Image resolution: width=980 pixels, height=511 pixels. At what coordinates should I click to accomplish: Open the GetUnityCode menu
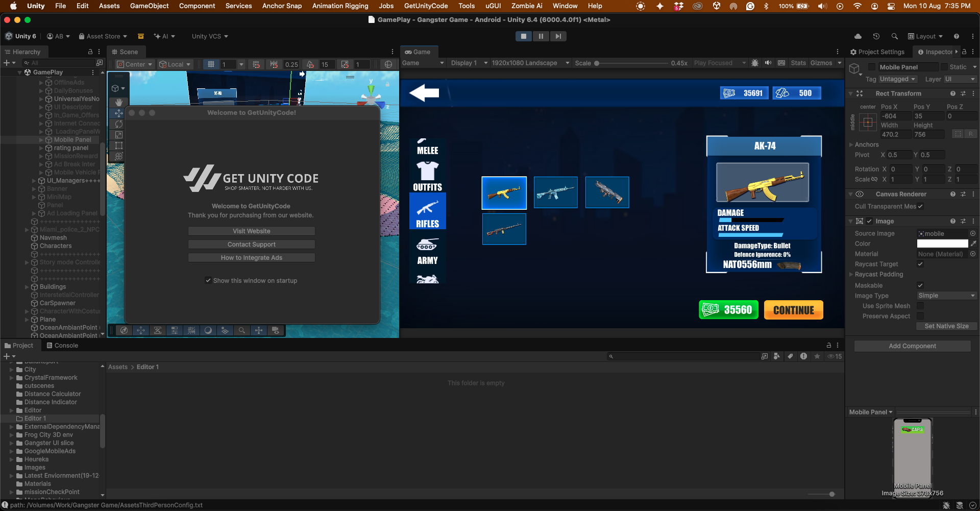(x=426, y=6)
